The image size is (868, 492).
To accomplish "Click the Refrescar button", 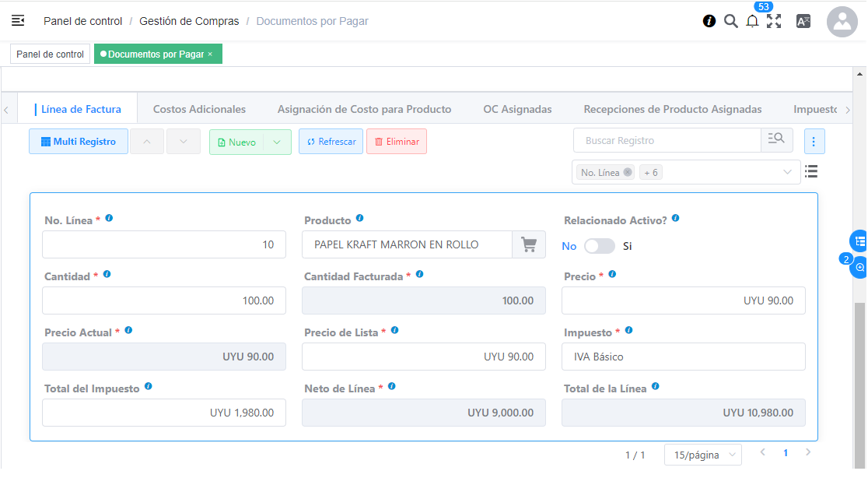I will click(x=331, y=142).
